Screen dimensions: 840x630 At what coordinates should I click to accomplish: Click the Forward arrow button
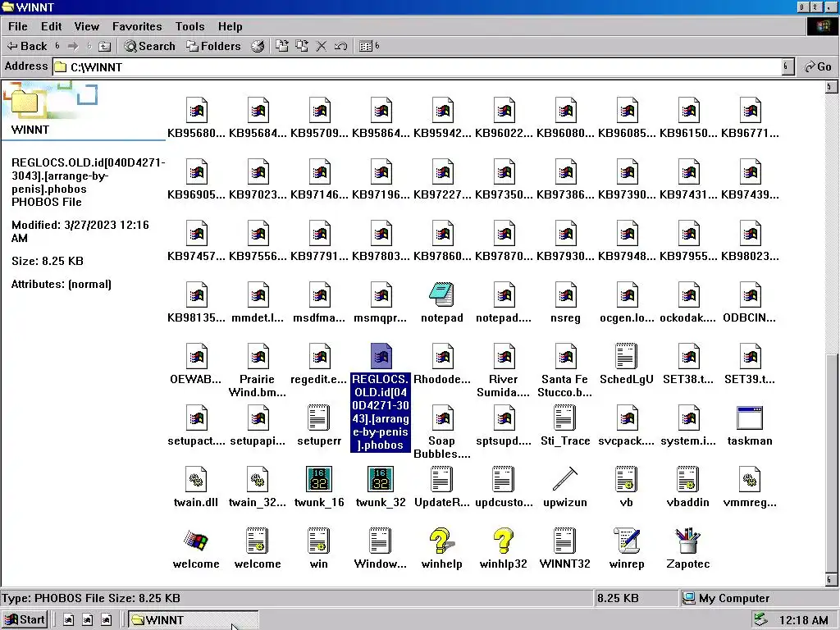click(73, 46)
